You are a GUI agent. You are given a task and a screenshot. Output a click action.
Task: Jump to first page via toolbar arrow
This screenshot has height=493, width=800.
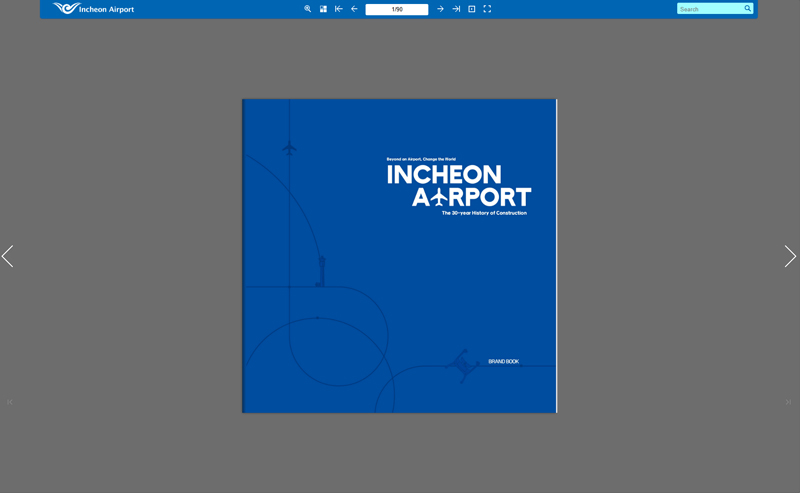pos(338,9)
